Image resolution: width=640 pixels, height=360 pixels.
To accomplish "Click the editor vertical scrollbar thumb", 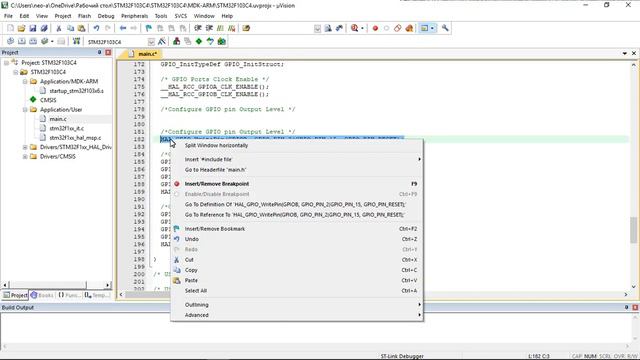I will (633, 230).
